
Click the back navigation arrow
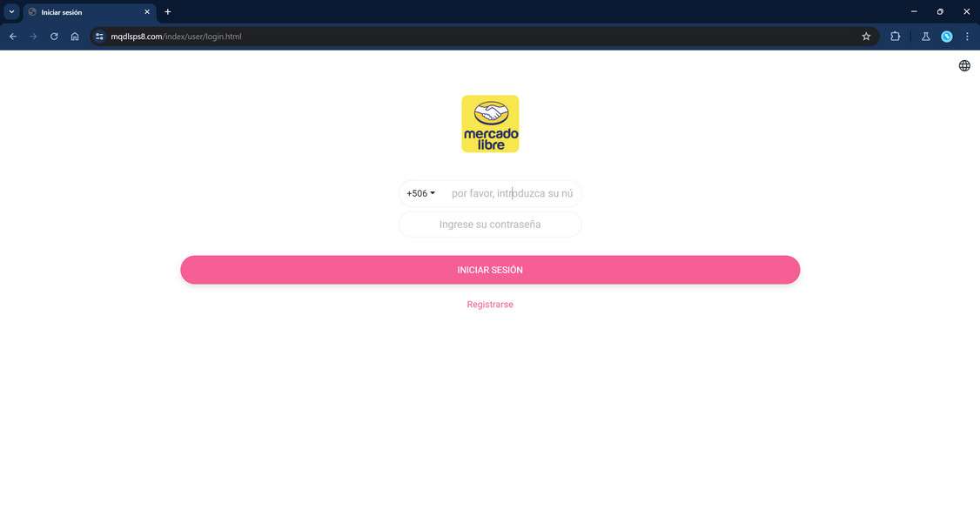point(13,36)
